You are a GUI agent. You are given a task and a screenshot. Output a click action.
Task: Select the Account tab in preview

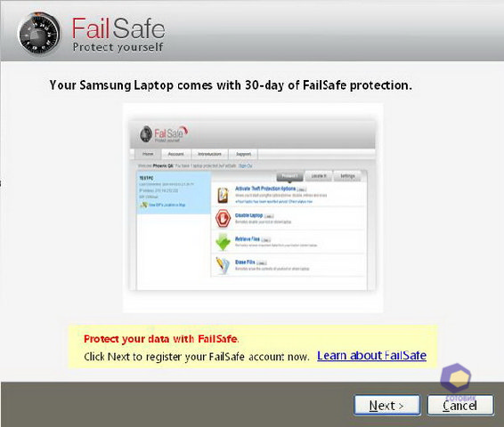click(x=176, y=154)
